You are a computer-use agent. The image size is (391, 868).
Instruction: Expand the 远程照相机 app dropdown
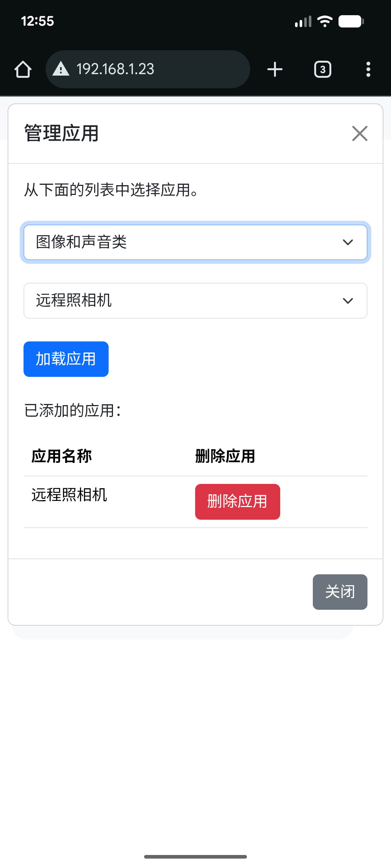pyautogui.click(x=195, y=301)
